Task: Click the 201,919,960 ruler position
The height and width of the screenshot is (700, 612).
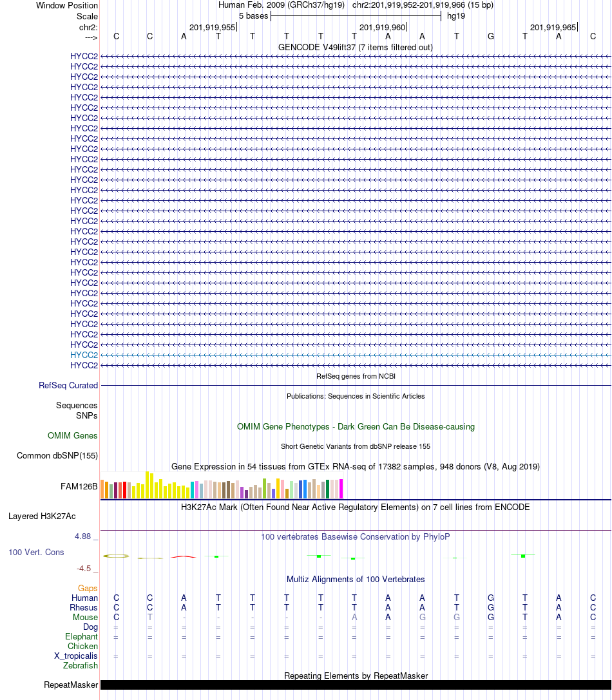Action: pos(383,27)
